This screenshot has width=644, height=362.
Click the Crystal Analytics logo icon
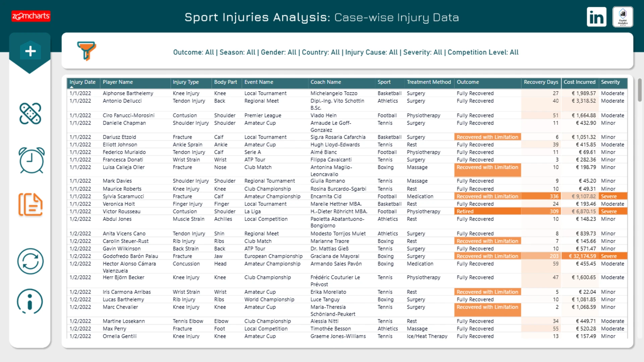[x=623, y=17]
